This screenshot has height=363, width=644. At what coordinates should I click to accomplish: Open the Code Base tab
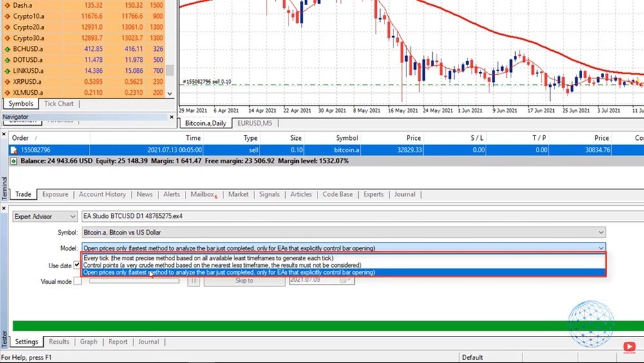[x=337, y=194]
